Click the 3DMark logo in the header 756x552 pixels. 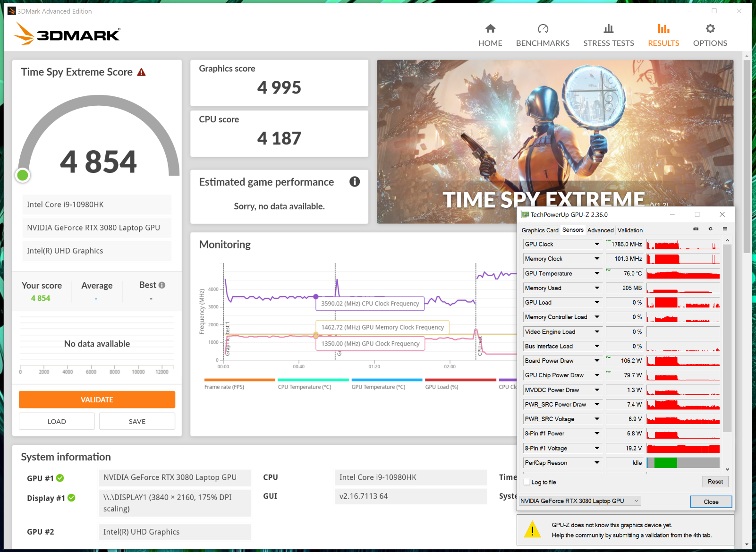pyautogui.click(x=67, y=34)
